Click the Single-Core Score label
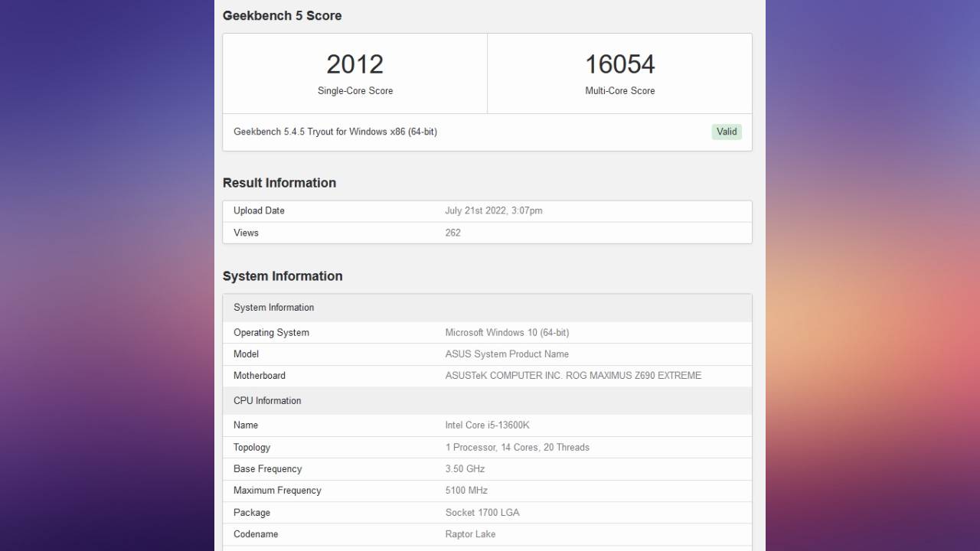The width and height of the screenshot is (980, 551). [355, 90]
